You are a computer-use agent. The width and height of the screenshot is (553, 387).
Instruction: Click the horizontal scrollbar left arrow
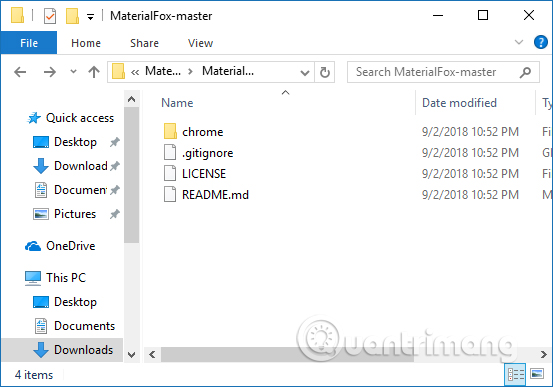pyautogui.click(x=152, y=354)
